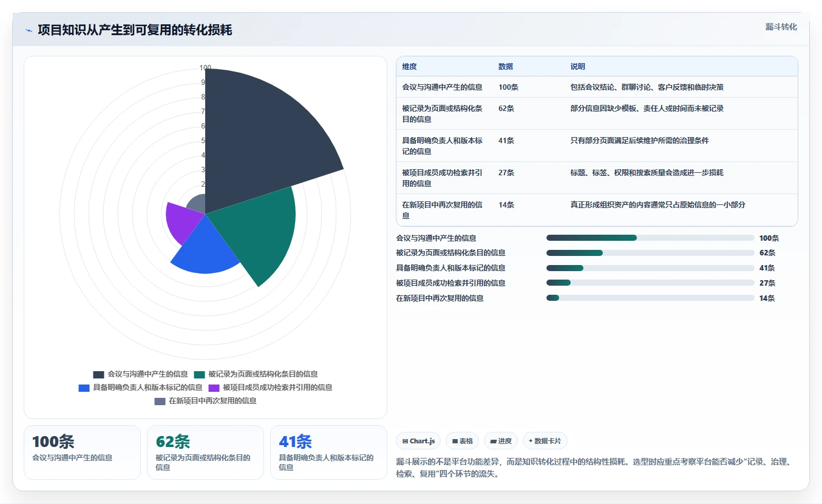This screenshot has width=822, height=504.
Task: Click the 14条 progress bar
Action: [x=650, y=298]
